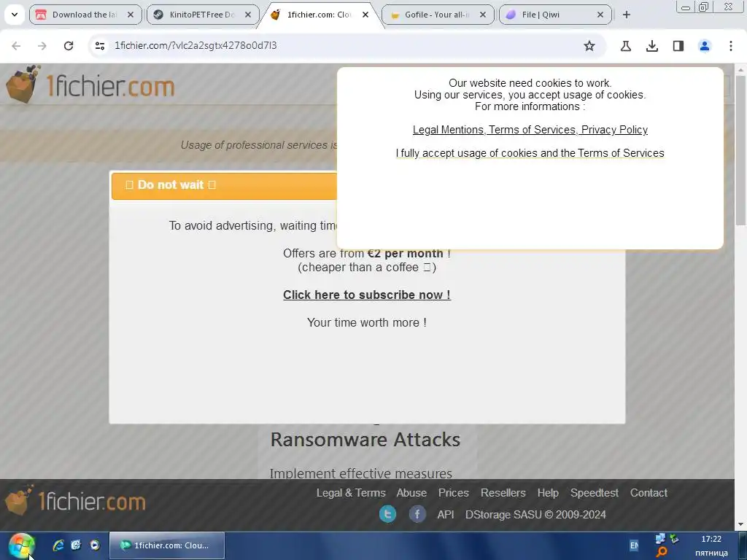
Task: Click the 'Do not wait' orange banner
Action: tap(224, 186)
